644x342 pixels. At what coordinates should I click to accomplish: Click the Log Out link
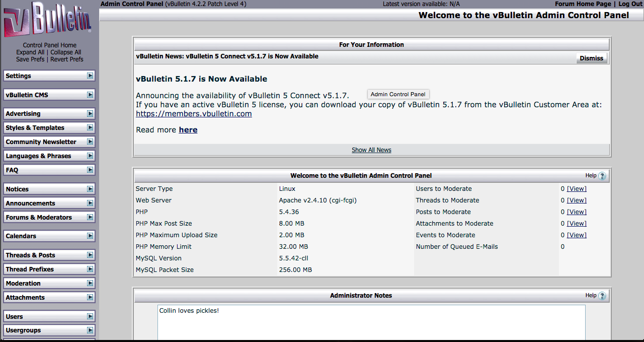[x=630, y=4]
